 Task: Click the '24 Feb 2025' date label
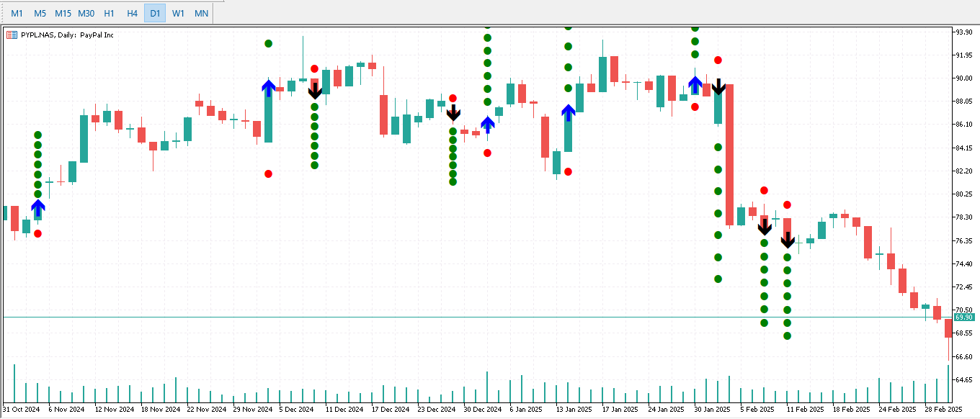[x=897, y=409]
